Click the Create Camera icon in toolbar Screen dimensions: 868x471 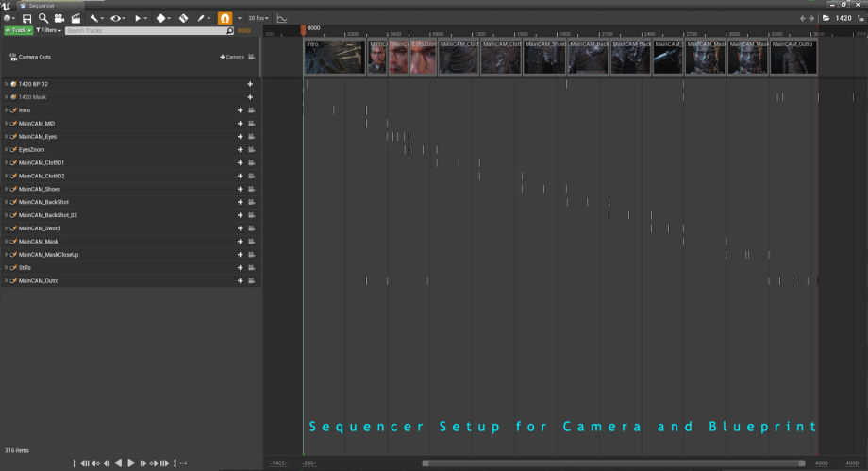click(58, 18)
